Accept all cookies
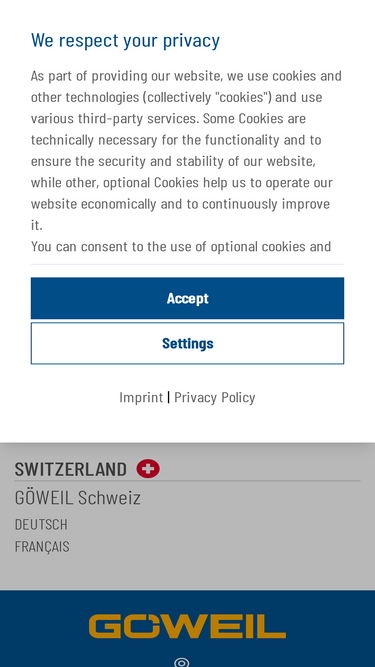 (188, 298)
